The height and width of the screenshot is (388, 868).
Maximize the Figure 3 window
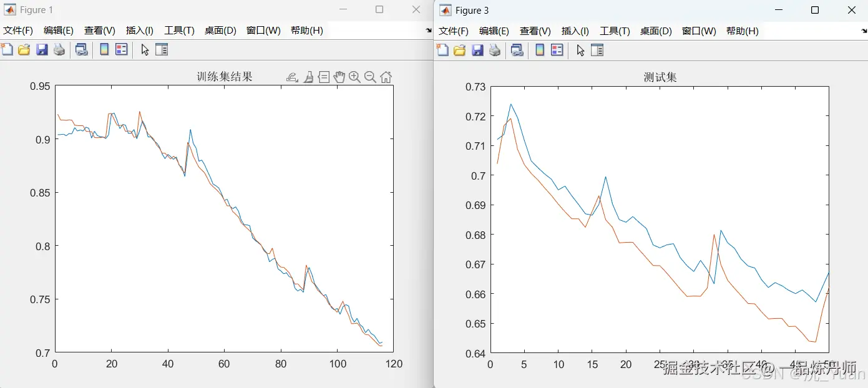click(815, 10)
